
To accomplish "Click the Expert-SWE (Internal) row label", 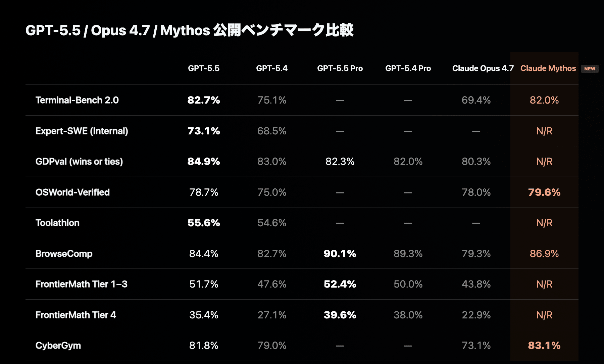I will 82,131.
